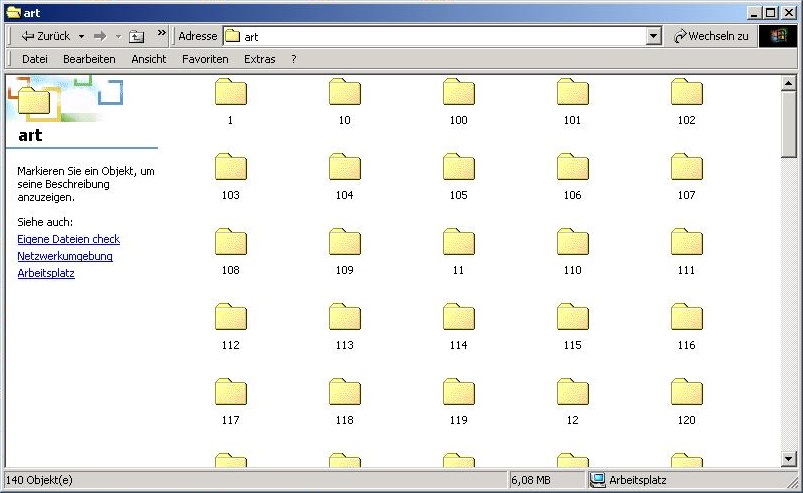Click the art folder icon in title bar
The width and height of the screenshot is (803, 493).
(13, 12)
